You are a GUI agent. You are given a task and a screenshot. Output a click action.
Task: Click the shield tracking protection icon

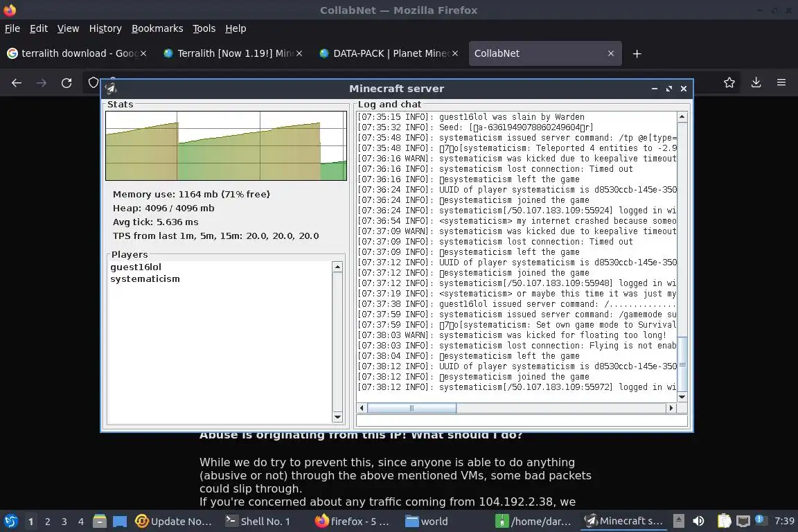(93, 82)
